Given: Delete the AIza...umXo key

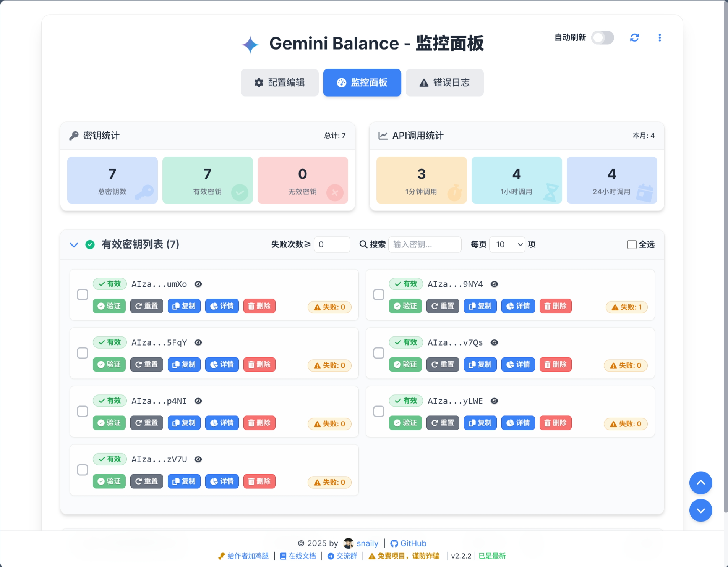Looking at the screenshot, I should click(x=259, y=306).
